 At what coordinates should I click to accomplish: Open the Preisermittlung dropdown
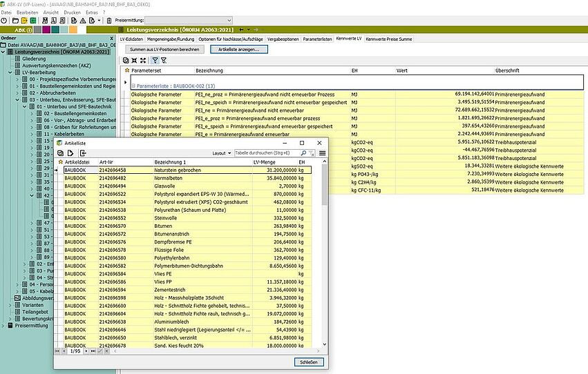click(x=182, y=21)
